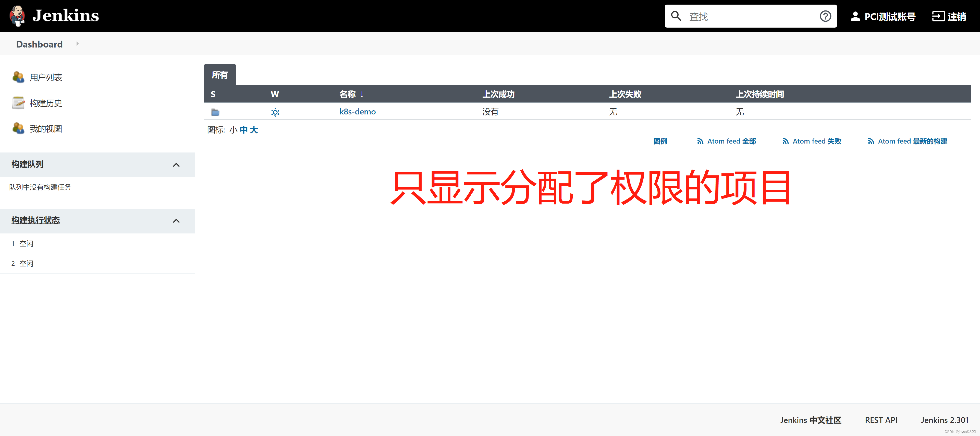The image size is (980, 436).
Task: Switch to the 所有 view tab
Action: coord(219,75)
